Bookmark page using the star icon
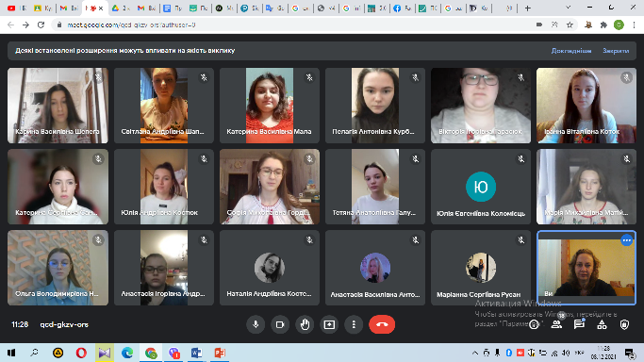Screen dimensions: 644x362 (570, 25)
